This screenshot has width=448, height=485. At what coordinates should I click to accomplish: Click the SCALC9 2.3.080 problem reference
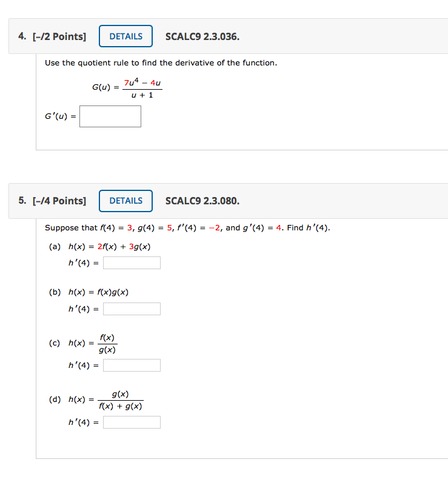point(202,201)
